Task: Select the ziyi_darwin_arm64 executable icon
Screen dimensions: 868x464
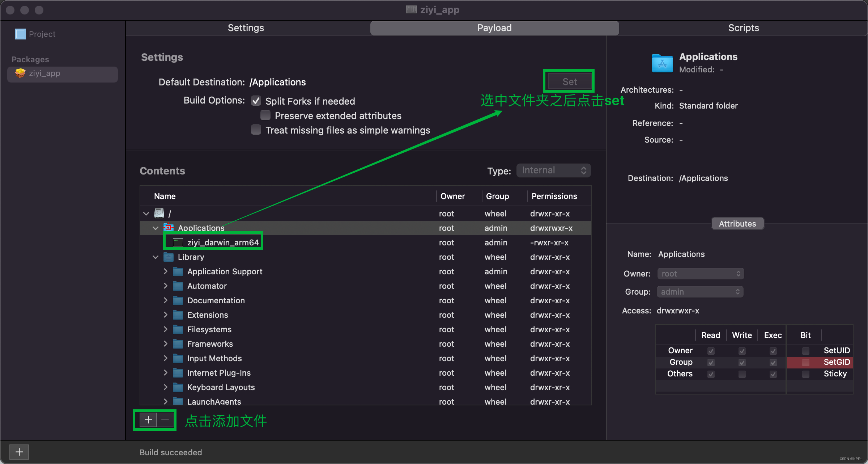Action: tap(178, 242)
